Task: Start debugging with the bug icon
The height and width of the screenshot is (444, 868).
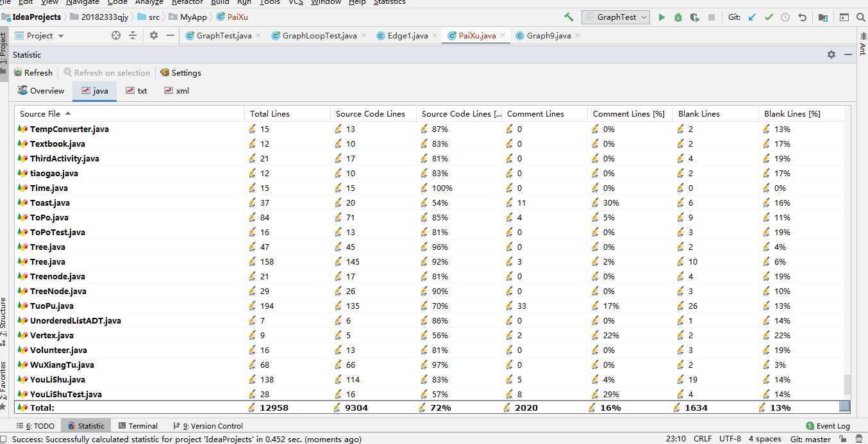Action: 678,17
